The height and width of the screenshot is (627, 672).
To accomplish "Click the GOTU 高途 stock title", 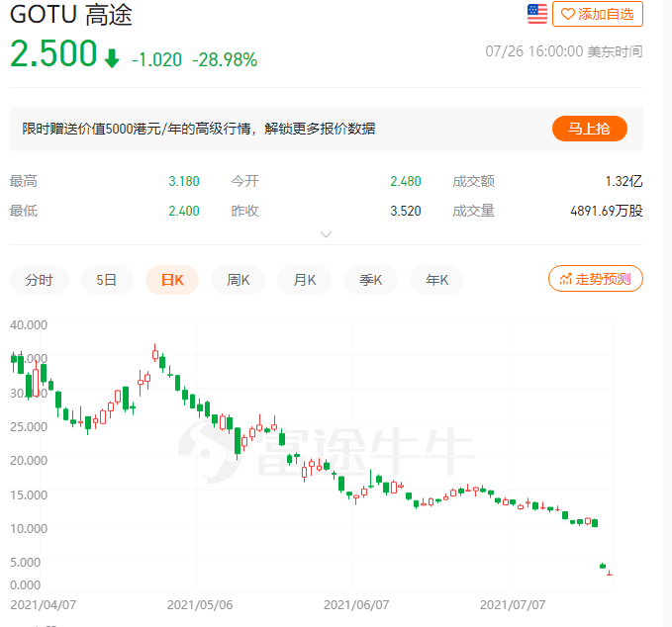I will [70, 14].
